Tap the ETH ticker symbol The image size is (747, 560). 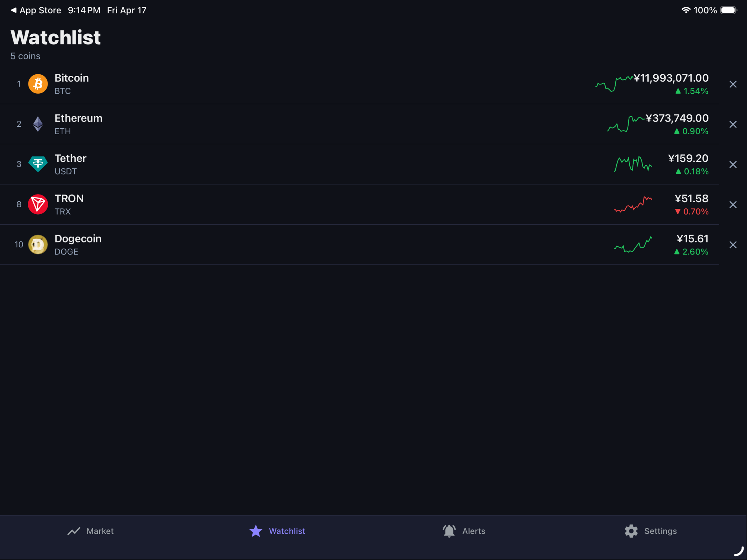point(62,131)
